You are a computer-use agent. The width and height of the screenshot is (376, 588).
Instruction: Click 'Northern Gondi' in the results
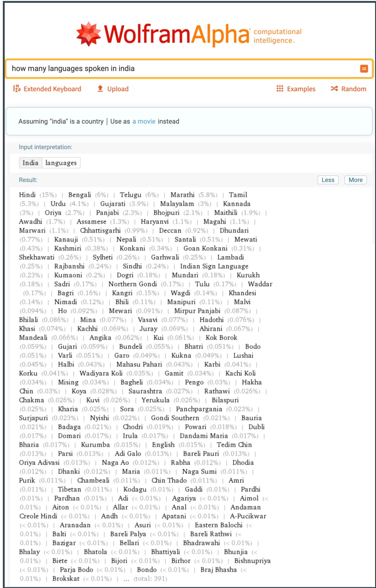tap(134, 284)
